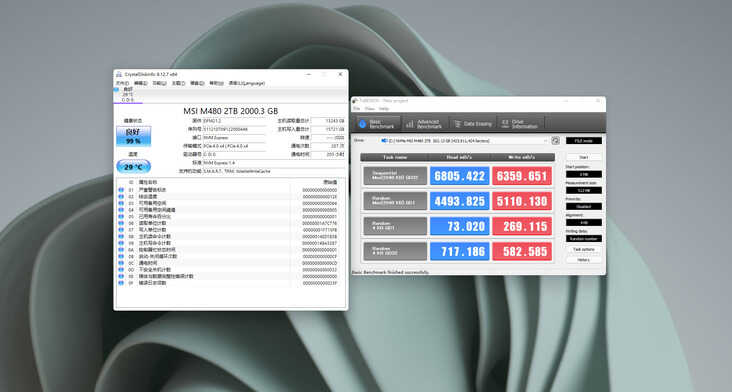The image size is (732, 392).
Task: Click blue status icon of attribute row 0C
Action: click(121, 263)
